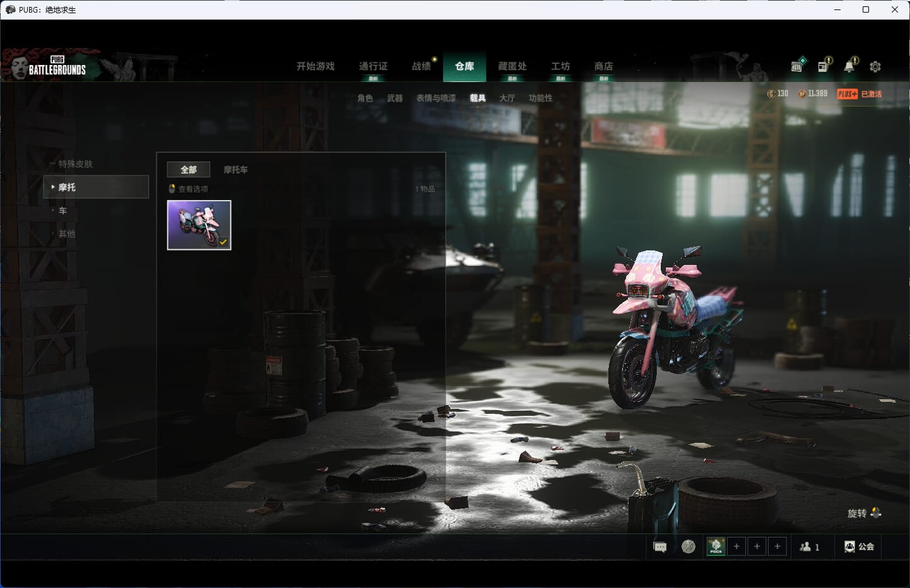Image resolution: width=910 pixels, height=588 pixels.
Task: Open the 开始游戏 menu tab
Action: (316, 66)
